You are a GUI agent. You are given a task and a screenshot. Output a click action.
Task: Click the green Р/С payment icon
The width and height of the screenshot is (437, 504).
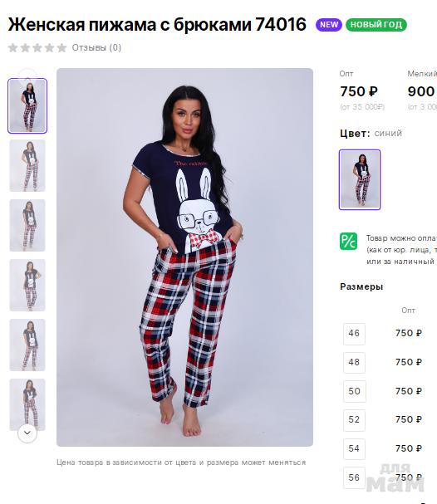(x=349, y=241)
